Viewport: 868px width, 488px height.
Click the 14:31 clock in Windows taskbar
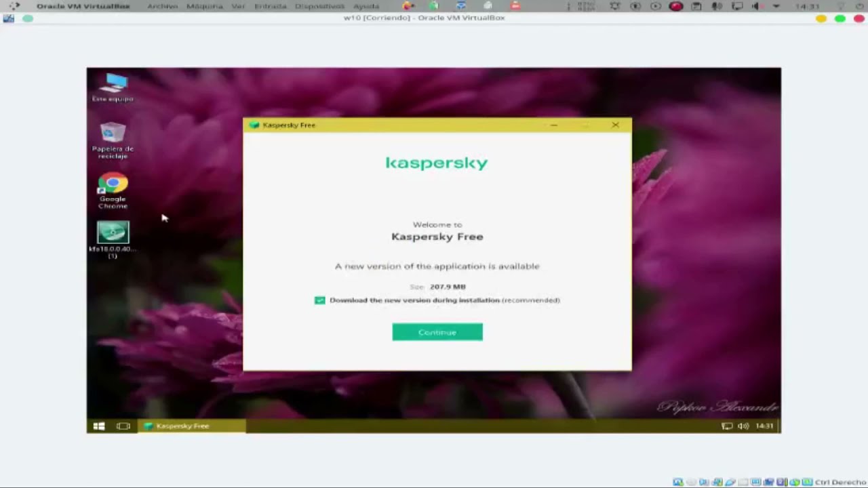pos(764,426)
